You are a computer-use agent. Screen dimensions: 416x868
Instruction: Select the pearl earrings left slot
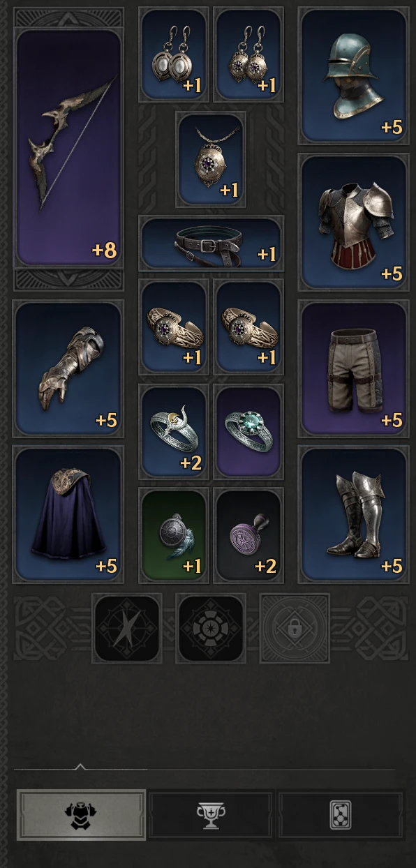pos(174,54)
